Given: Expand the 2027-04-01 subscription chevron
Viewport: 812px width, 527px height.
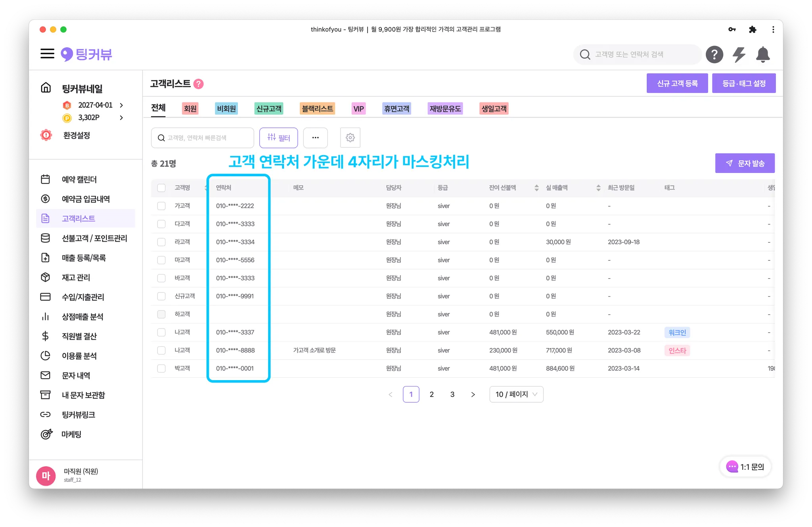Looking at the screenshot, I should pyautogui.click(x=121, y=105).
